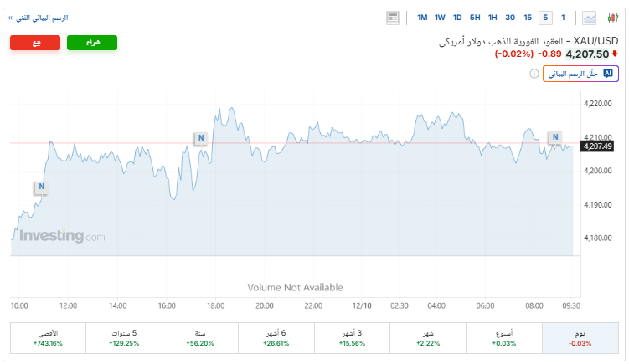
Task: Choose the 1H chart interval
Action: point(492,18)
